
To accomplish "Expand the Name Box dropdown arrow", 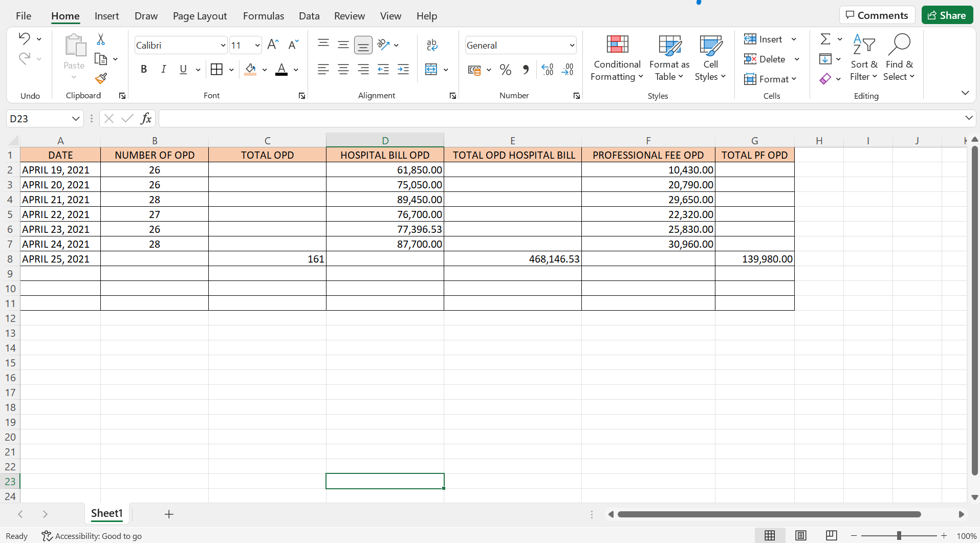I will (x=76, y=119).
